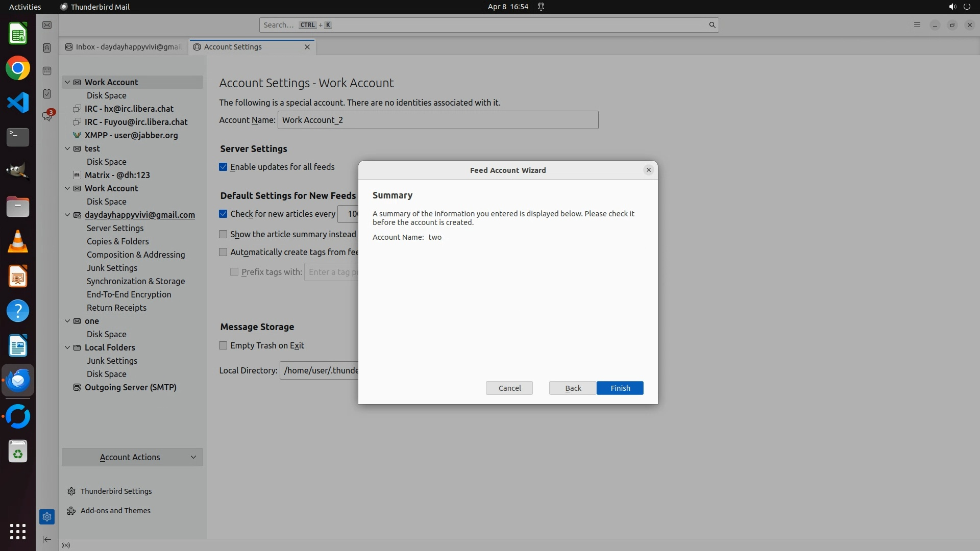Viewport: 980px width, 551px height.
Task: Toggle Show the article summary checkbox
Action: coord(223,234)
